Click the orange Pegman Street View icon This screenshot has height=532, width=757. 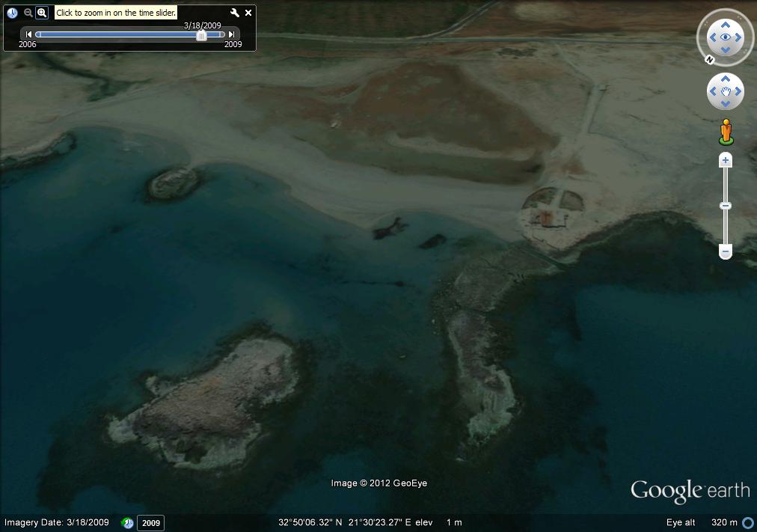click(x=726, y=132)
